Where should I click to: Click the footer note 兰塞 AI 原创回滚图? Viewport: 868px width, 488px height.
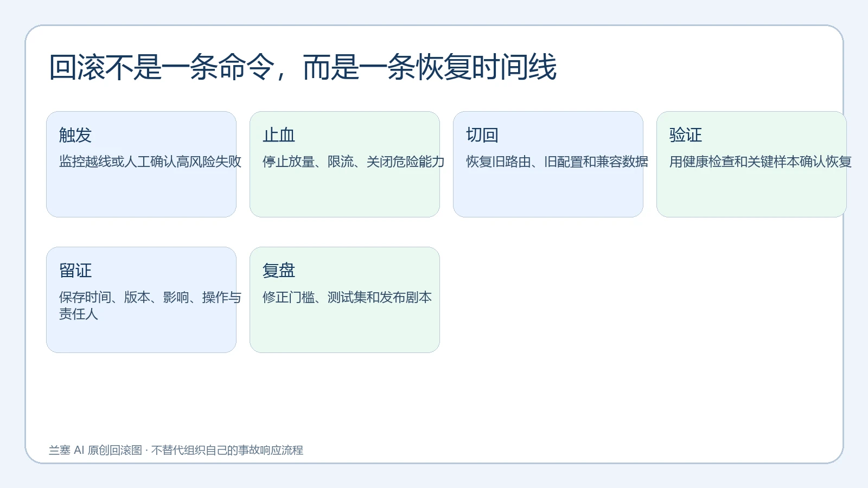95,450
